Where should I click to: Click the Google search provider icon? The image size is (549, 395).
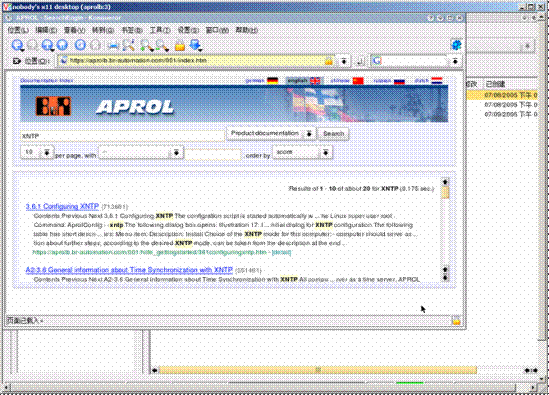click(377, 61)
